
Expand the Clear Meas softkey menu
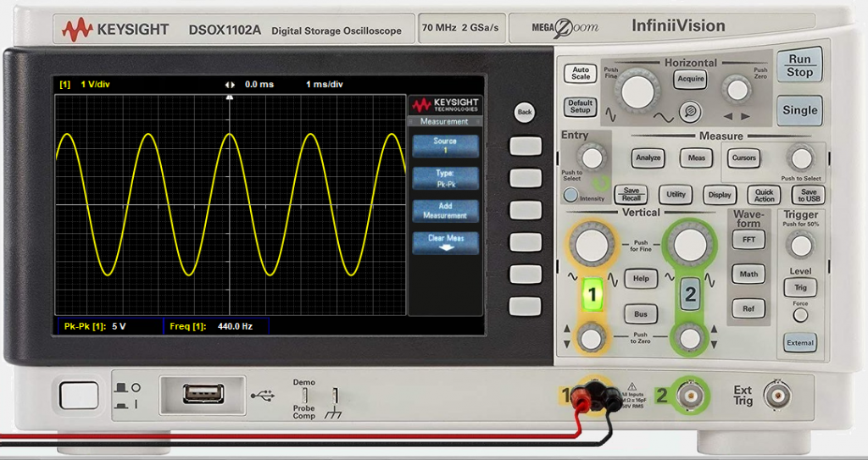coord(445,242)
